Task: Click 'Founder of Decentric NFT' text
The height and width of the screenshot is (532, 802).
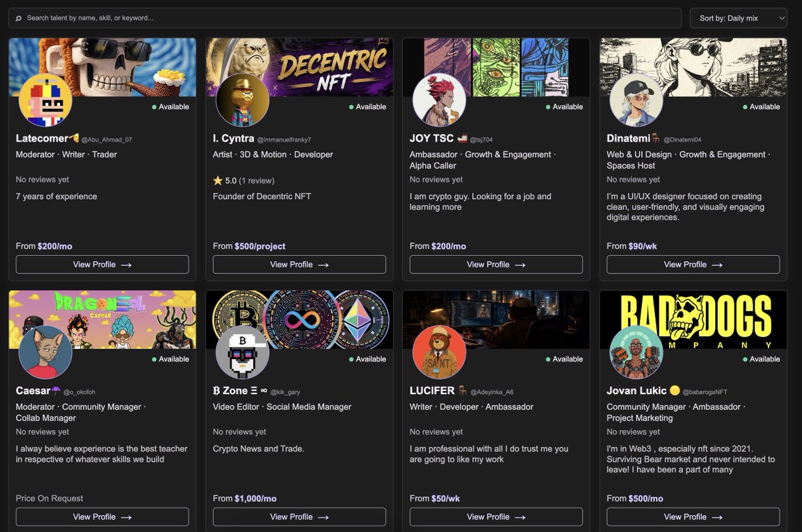Action: coord(262,196)
